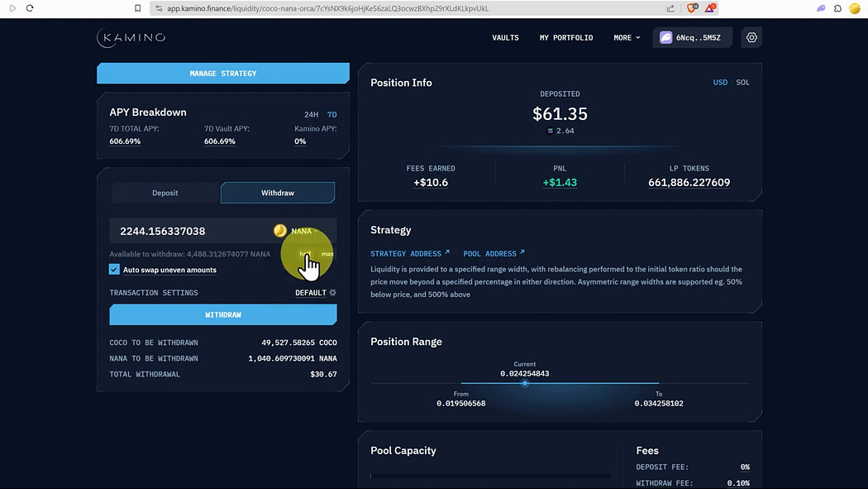Open the transaction settings gear next to DEFAULT

click(332, 292)
